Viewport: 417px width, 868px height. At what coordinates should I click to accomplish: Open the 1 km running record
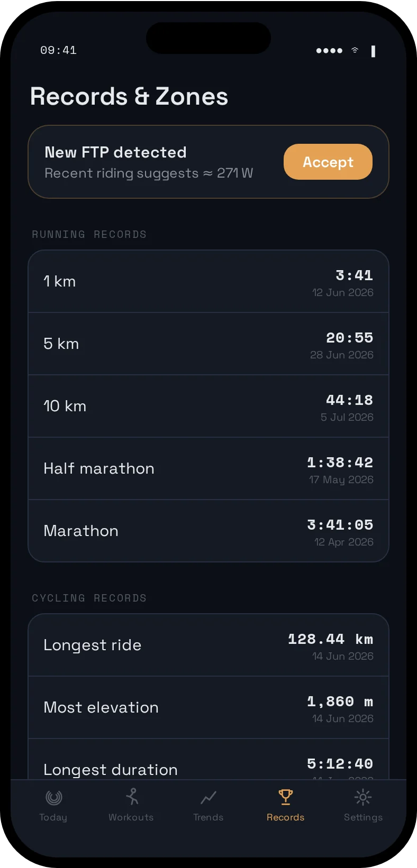208,281
